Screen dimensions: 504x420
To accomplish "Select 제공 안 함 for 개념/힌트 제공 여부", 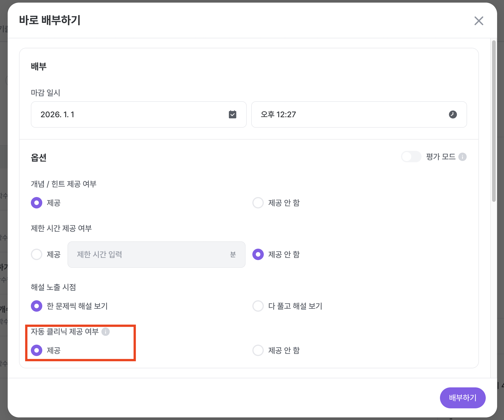I will click(258, 203).
